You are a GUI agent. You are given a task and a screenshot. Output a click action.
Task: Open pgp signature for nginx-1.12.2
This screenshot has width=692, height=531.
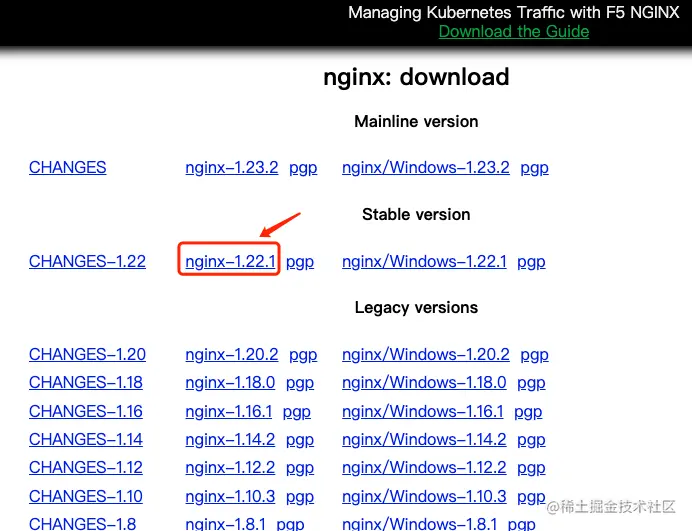[x=300, y=469]
